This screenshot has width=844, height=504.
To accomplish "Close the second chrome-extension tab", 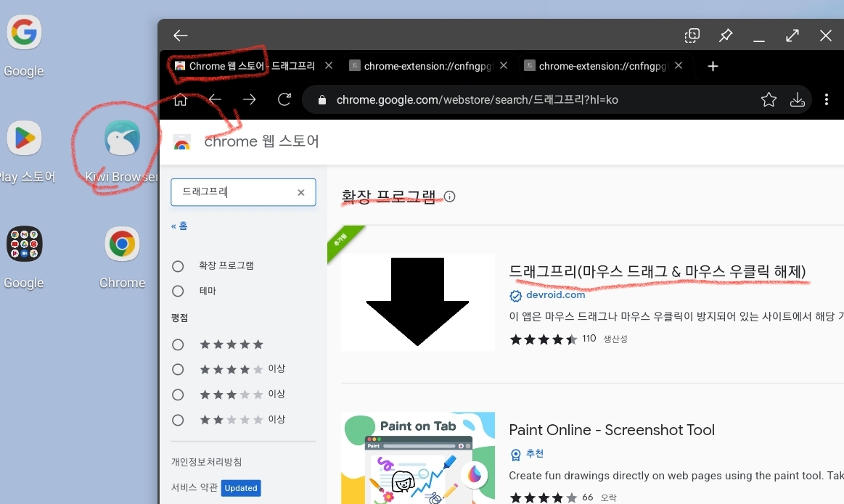I will (x=503, y=65).
